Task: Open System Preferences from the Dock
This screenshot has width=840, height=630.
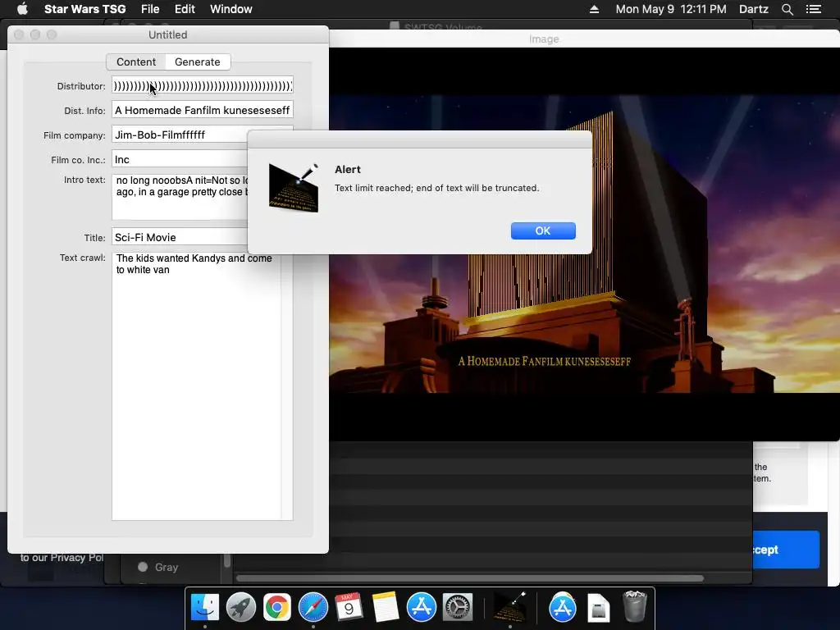Action: pyautogui.click(x=457, y=608)
